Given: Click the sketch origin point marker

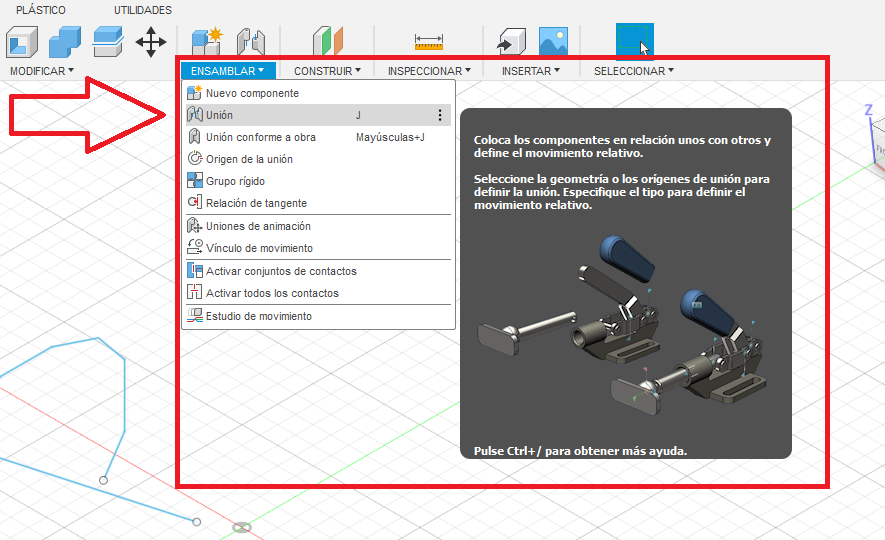Looking at the screenshot, I should (242, 527).
